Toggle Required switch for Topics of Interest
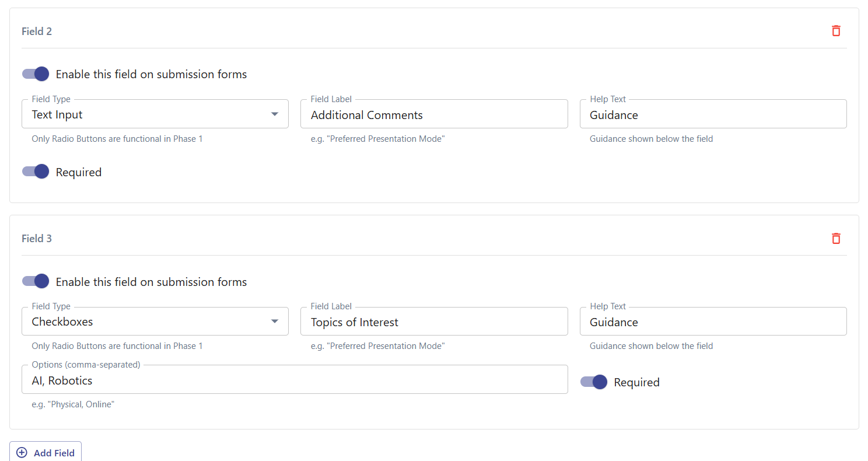The height and width of the screenshot is (461, 868). click(594, 382)
